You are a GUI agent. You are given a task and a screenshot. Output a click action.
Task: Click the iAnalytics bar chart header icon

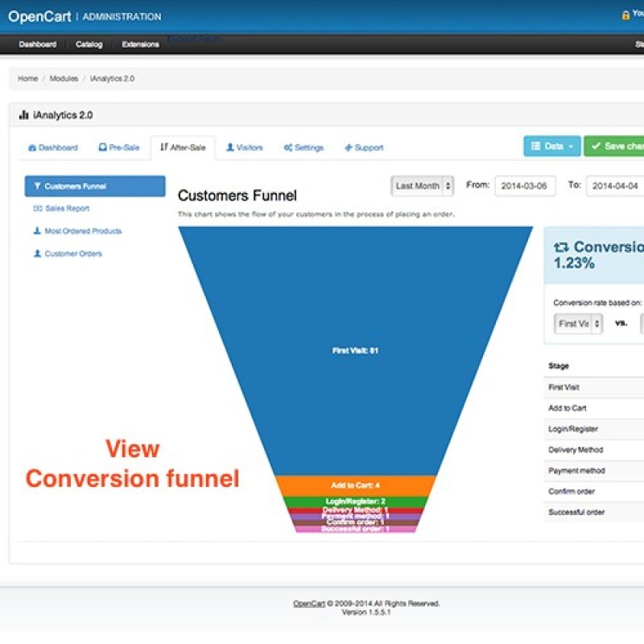point(23,116)
